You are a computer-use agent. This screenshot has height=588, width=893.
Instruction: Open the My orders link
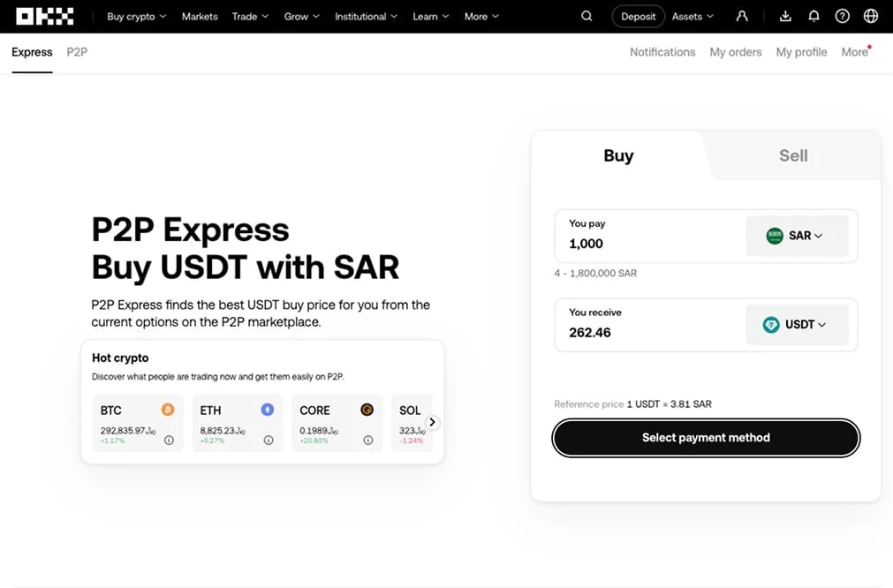[735, 52]
